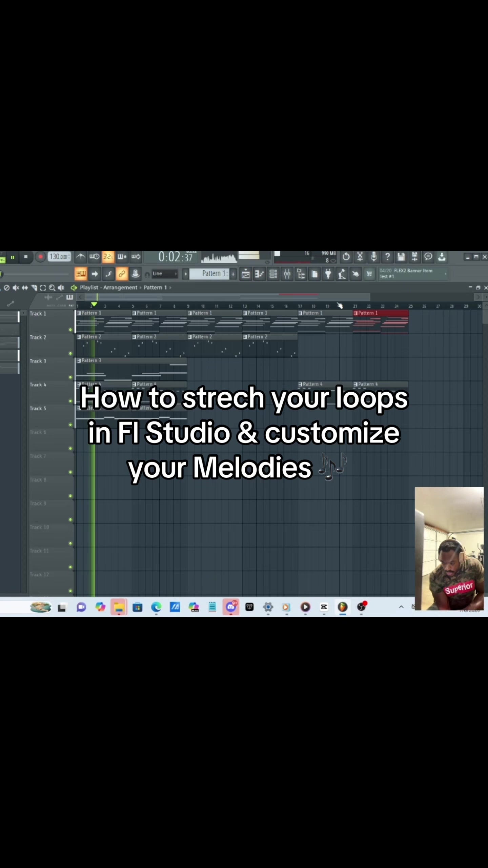Click the arrow step editing icon

[x=95, y=274]
